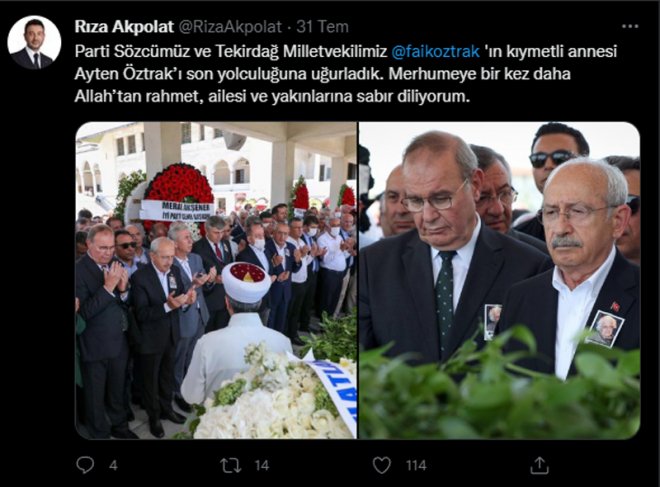Click the tweet text about Ayten Öztrak
Viewport: 660px width, 487px height.
[345, 74]
